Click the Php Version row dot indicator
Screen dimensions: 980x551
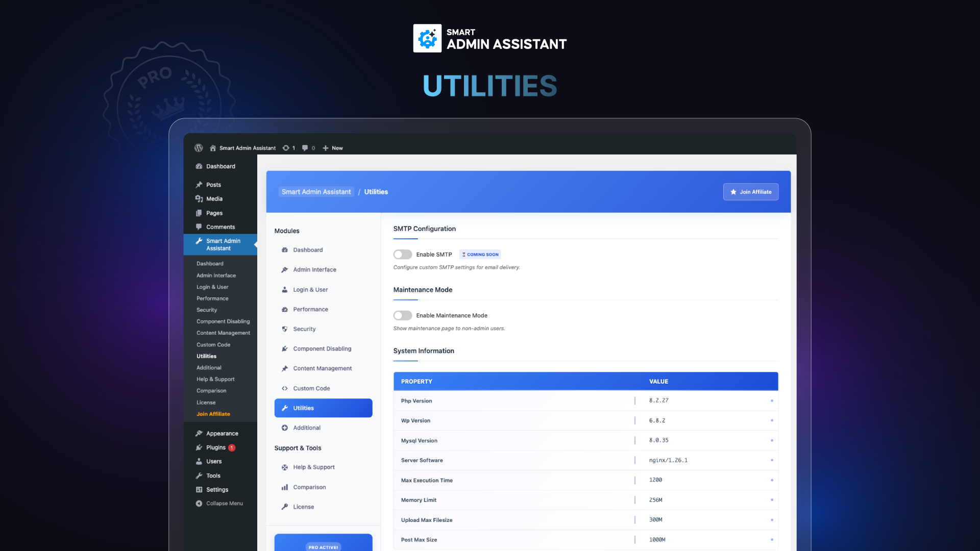(772, 400)
